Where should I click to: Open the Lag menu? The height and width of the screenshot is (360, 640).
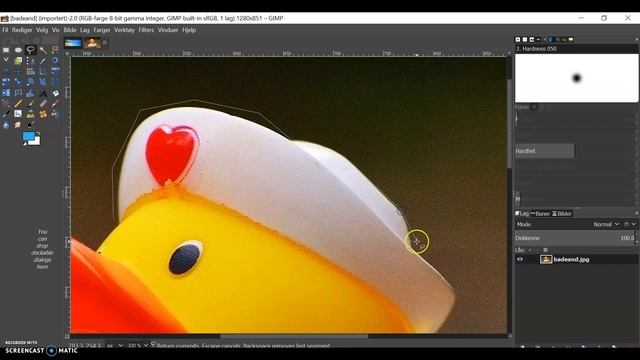(x=85, y=30)
